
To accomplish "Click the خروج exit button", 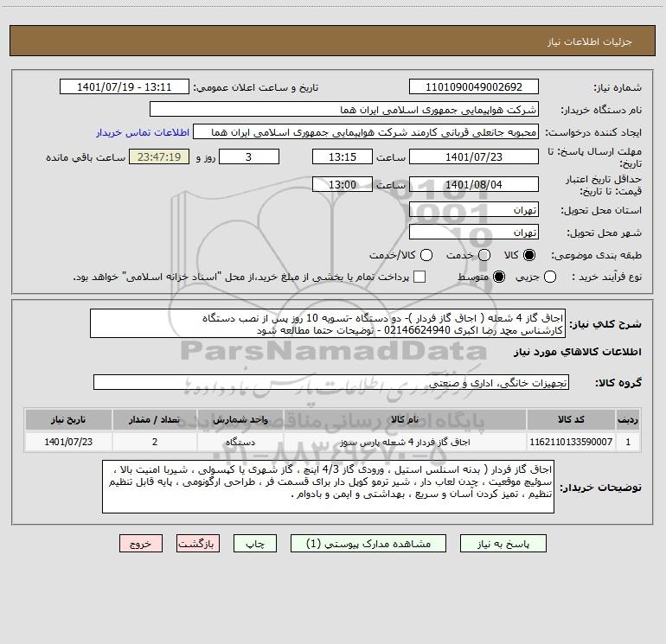I will click(x=141, y=544).
